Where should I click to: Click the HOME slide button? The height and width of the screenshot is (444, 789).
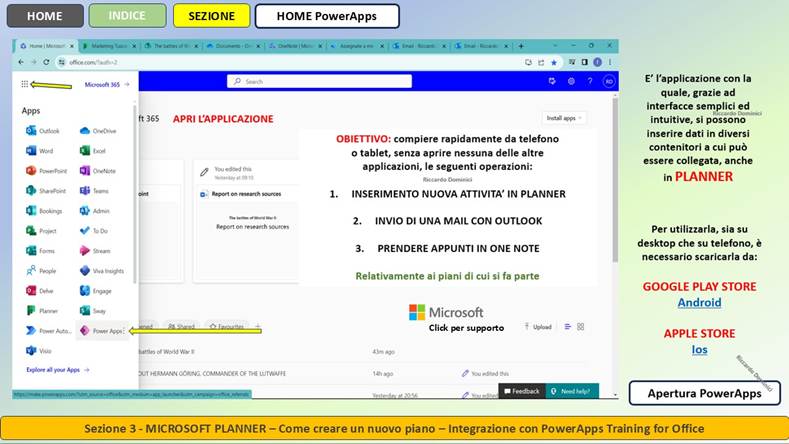point(45,16)
